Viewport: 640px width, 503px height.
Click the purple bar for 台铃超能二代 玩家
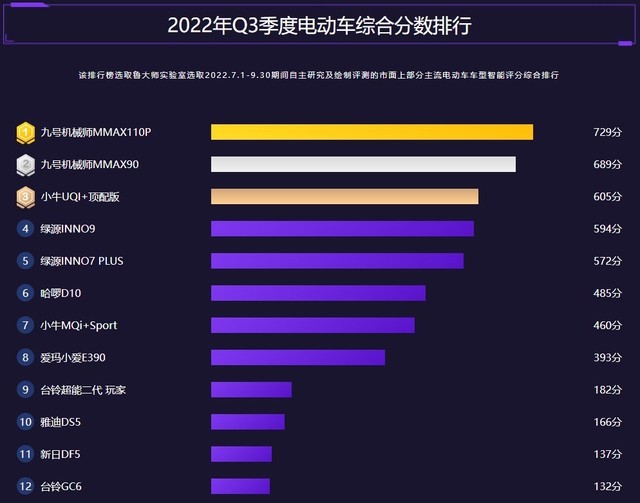[x=251, y=389]
